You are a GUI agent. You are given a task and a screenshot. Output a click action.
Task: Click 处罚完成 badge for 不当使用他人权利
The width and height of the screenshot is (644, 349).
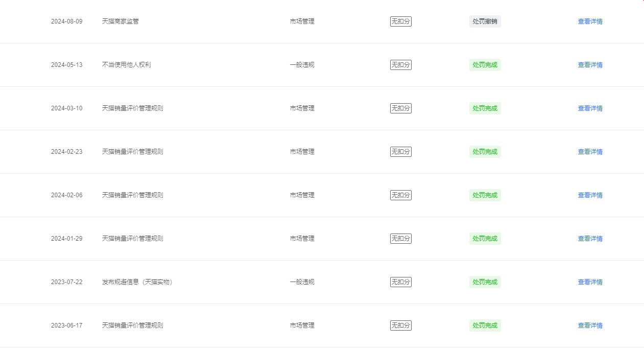point(485,65)
